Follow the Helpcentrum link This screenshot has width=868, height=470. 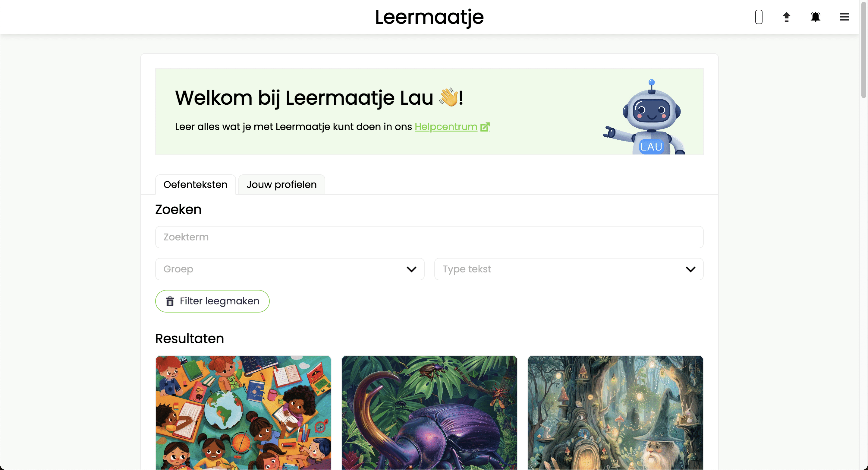point(446,127)
